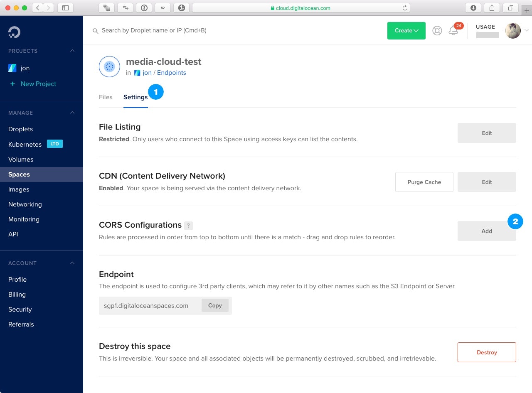Open the support lifebuoy icon

(437, 30)
